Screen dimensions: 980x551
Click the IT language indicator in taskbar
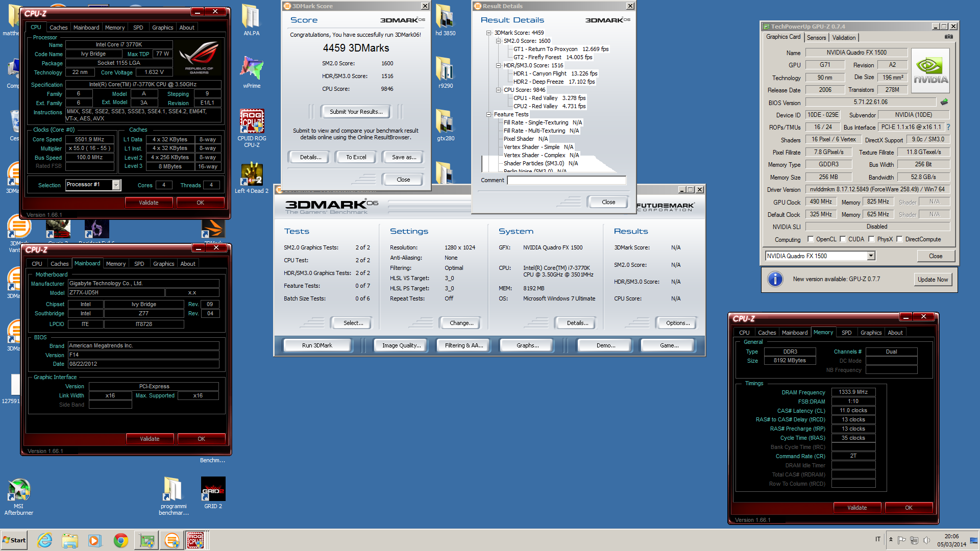click(877, 539)
